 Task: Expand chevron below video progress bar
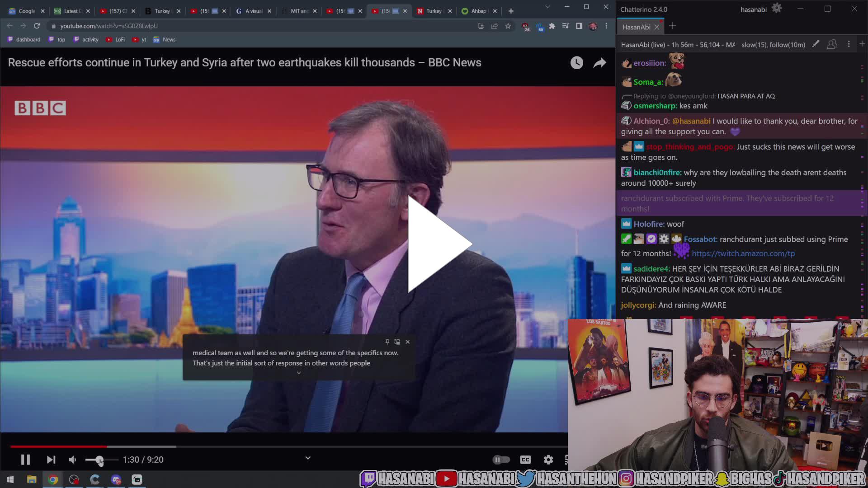tap(308, 458)
